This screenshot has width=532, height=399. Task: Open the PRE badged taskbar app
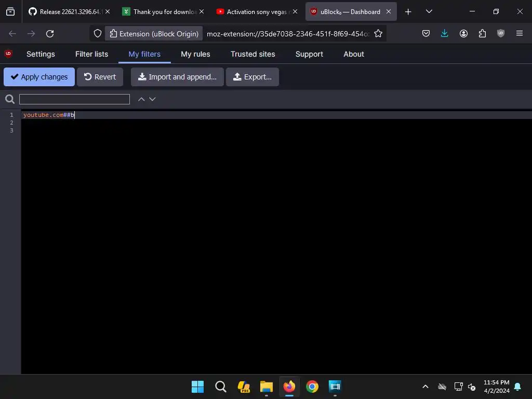(x=244, y=387)
